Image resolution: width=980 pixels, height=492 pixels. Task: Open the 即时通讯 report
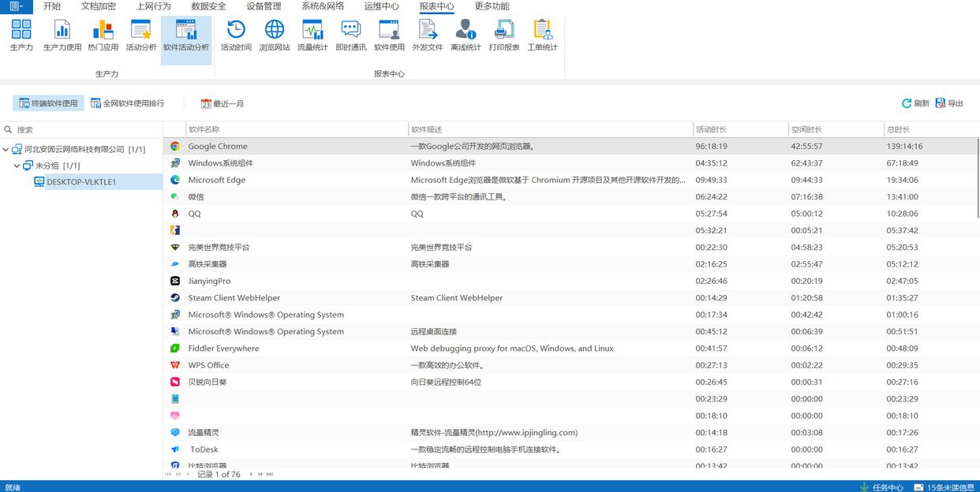350,35
